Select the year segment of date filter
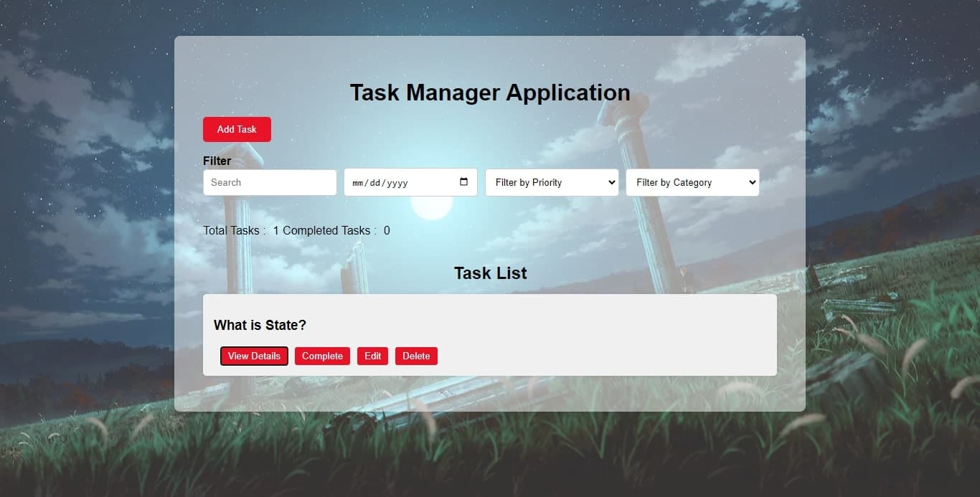980x497 pixels. pyautogui.click(x=397, y=183)
